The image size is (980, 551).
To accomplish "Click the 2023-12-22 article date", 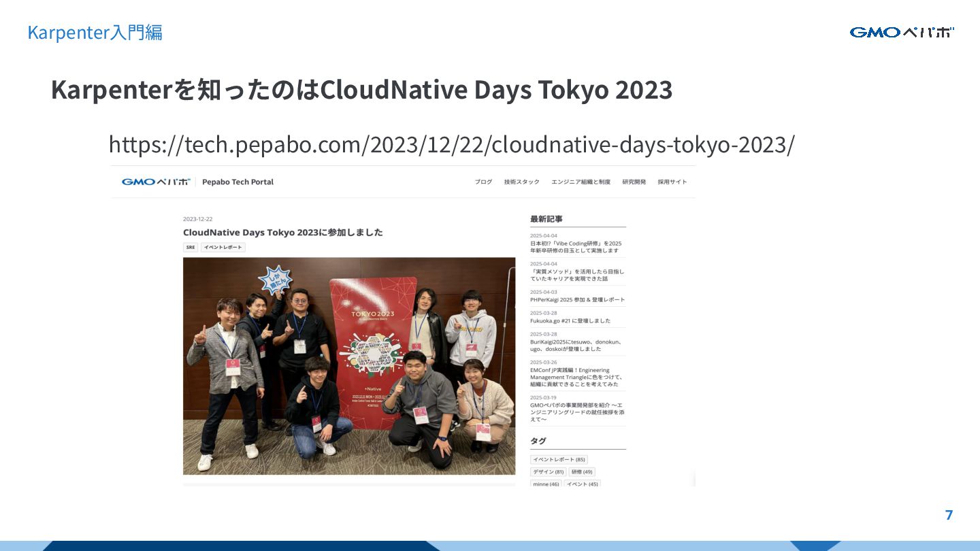I will click(198, 219).
